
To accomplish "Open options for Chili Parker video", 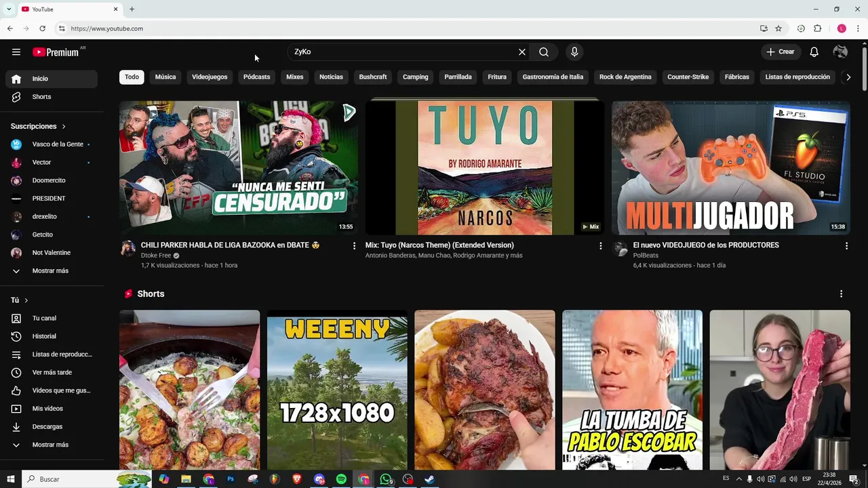I will click(x=354, y=246).
